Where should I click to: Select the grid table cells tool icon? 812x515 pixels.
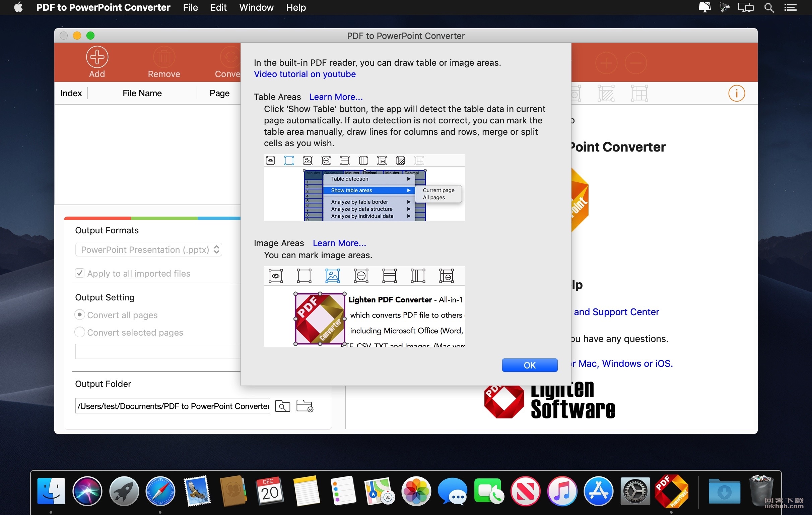(x=639, y=93)
